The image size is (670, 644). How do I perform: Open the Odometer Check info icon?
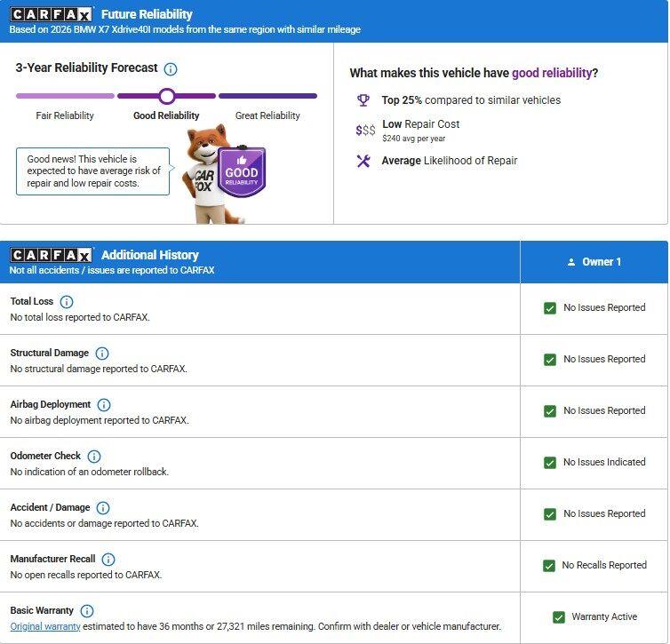pos(94,456)
